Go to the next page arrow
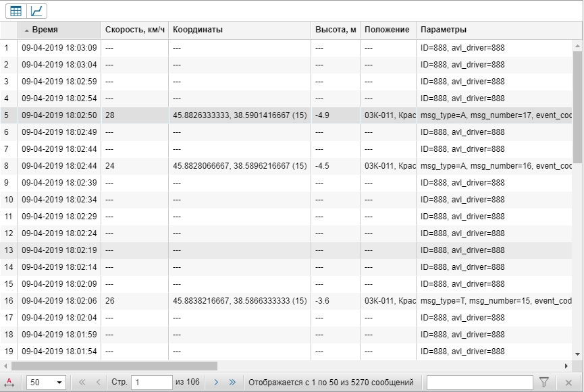This screenshot has height=392, width=584. point(216,383)
